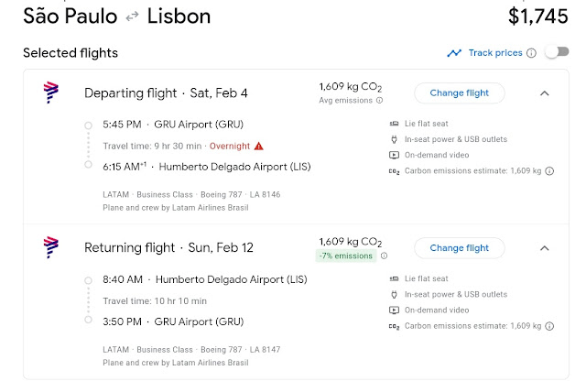
Task: Change the returning flight
Action: pos(459,247)
